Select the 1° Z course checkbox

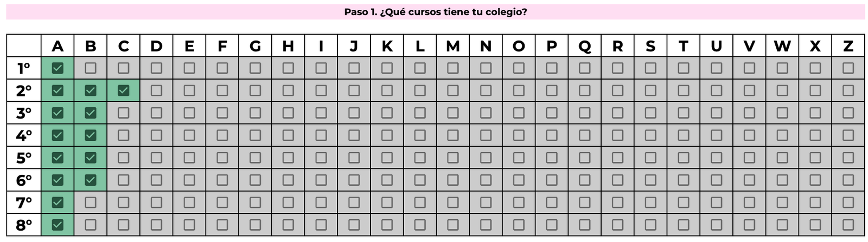click(x=848, y=68)
